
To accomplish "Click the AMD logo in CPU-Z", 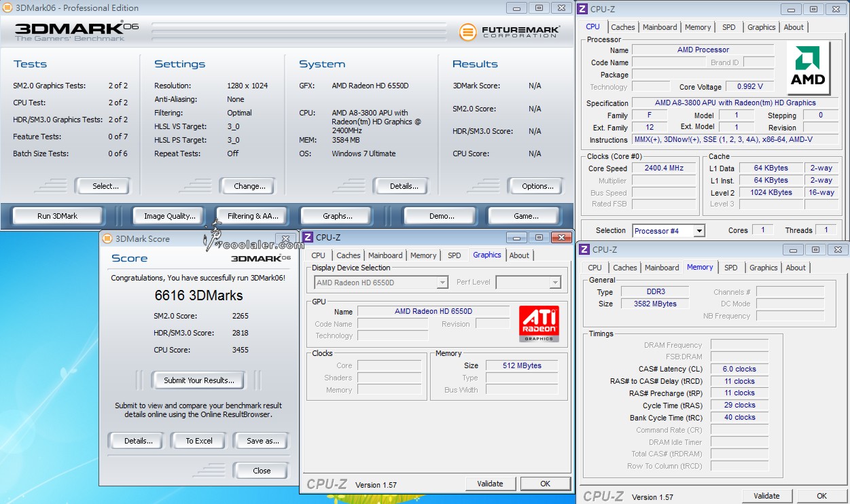I will tap(808, 67).
